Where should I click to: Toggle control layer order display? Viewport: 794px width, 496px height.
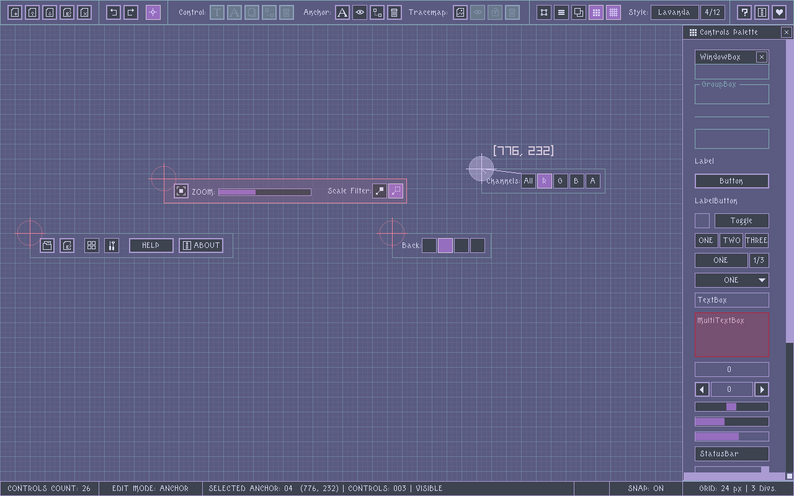click(578, 12)
